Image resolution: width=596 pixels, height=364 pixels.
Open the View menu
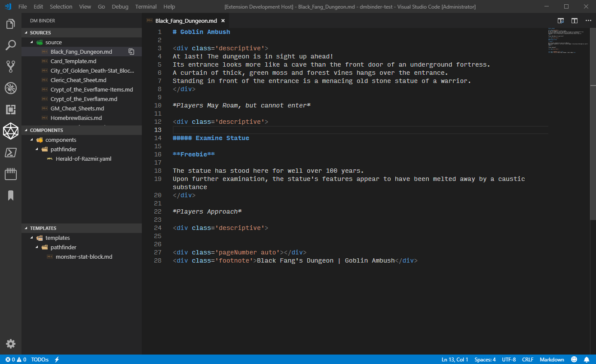pyautogui.click(x=85, y=7)
